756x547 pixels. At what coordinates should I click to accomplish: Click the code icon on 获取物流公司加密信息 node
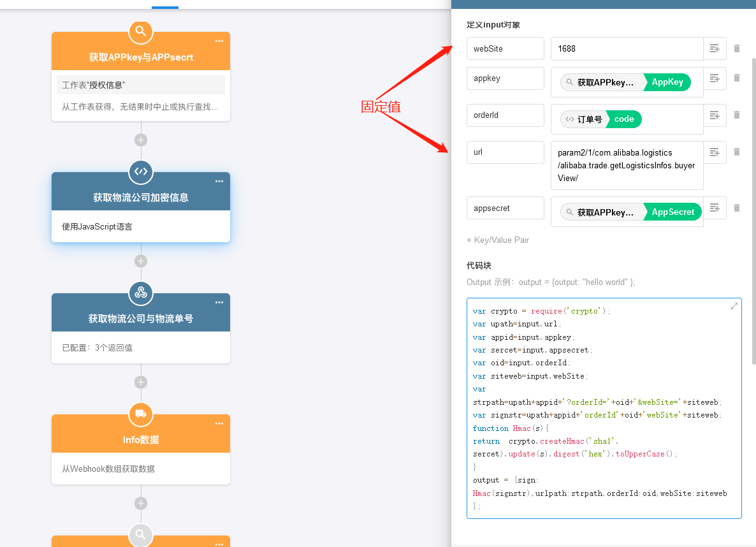[x=141, y=171]
